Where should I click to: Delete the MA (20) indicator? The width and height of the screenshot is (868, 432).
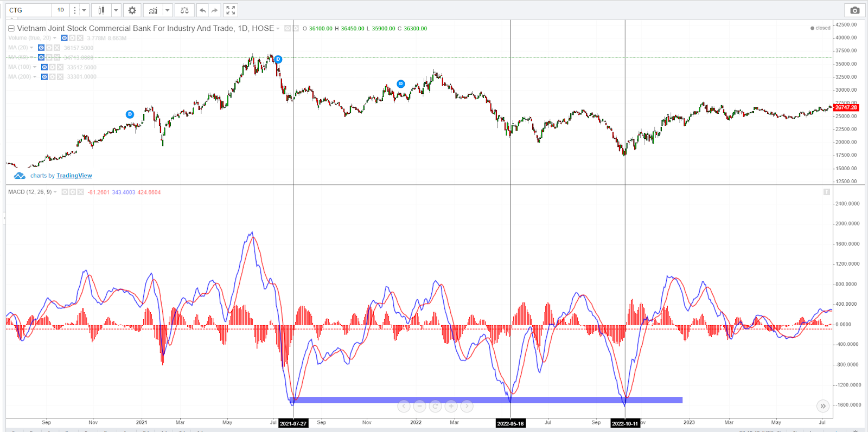[57, 48]
